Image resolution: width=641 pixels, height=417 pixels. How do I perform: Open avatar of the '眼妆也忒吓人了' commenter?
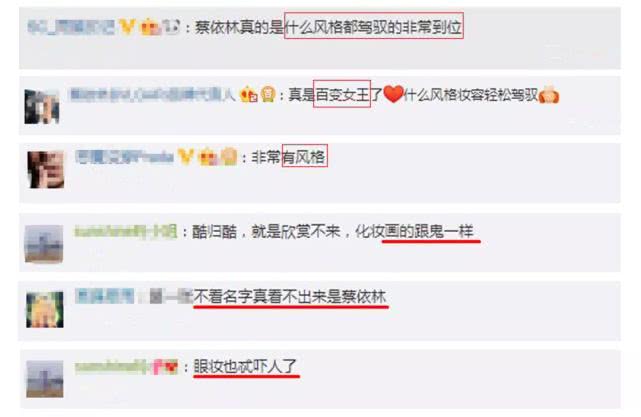[x=45, y=379]
